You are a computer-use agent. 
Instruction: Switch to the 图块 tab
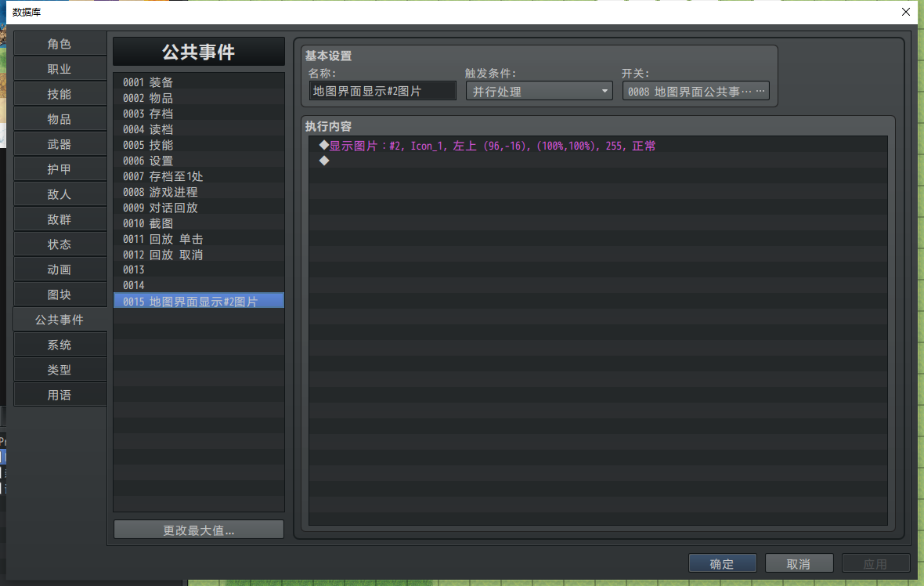pyautogui.click(x=60, y=295)
